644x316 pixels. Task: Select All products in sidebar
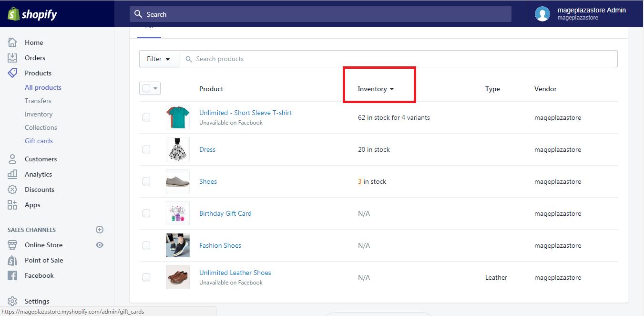click(x=43, y=87)
